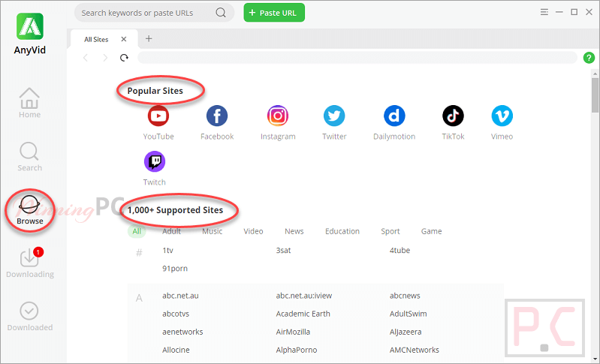Screen dimensions: 600x364
Task: Open the Search section in sidebar
Action: (x=29, y=157)
